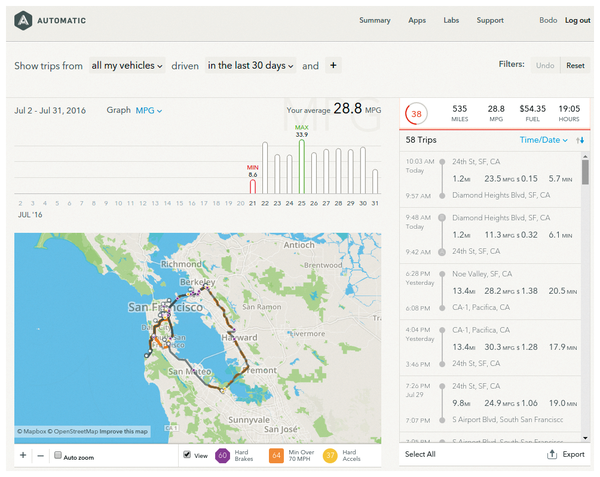This screenshot has width=600, height=477.
Task: Click the Sunnyvale label on map
Action: point(249,420)
